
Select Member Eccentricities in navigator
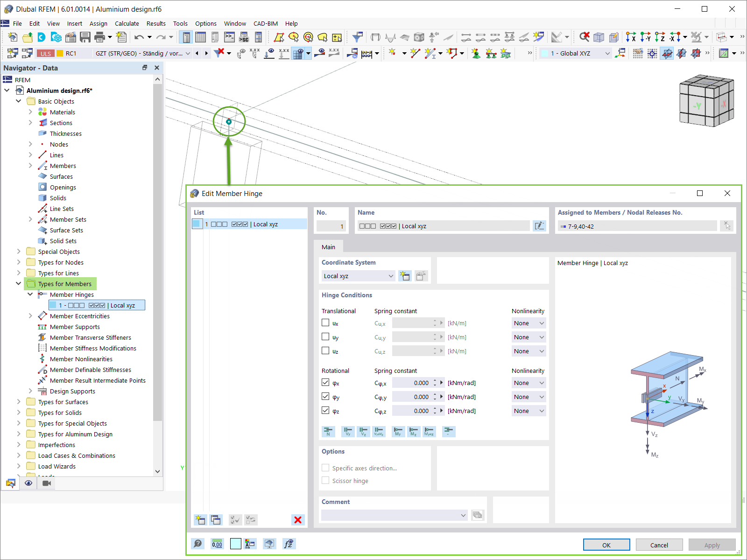(x=80, y=316)
